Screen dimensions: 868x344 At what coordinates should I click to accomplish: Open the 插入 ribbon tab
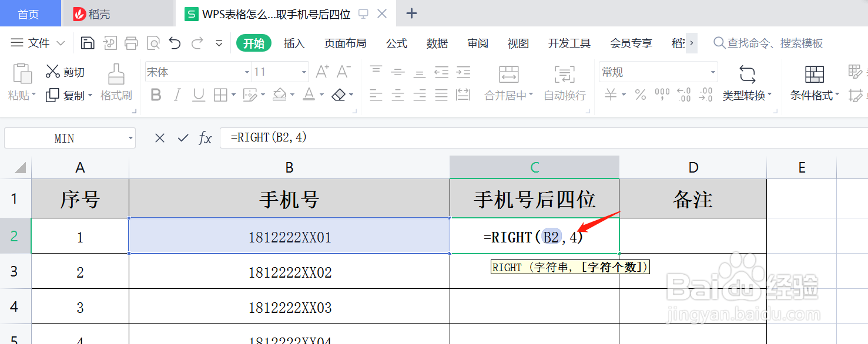tap(294, 43)
